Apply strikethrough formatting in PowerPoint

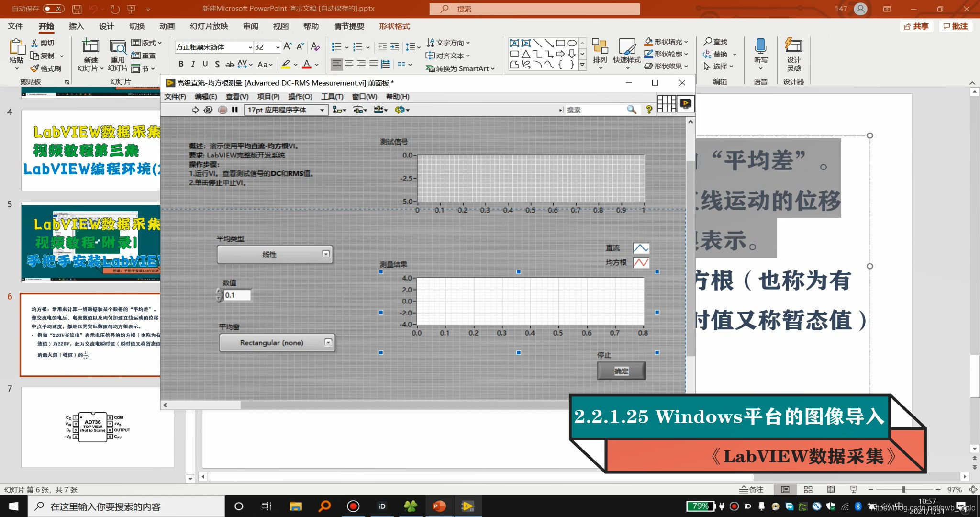tap(230, 64)
